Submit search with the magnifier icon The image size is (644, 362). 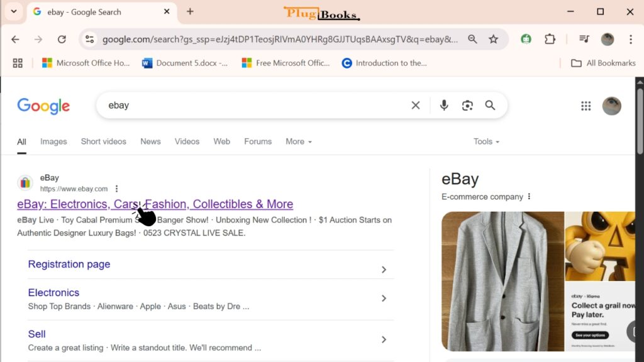[x=490, y=106]
